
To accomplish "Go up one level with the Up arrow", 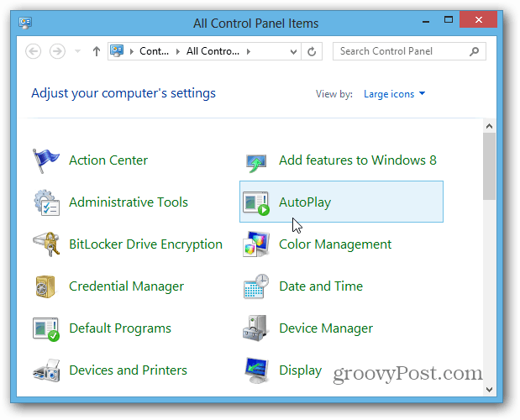I will [x=96, y=51].
